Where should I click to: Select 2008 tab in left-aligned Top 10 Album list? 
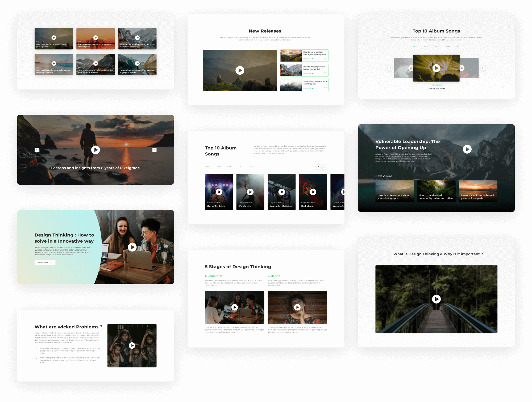[x=218, y=167]
